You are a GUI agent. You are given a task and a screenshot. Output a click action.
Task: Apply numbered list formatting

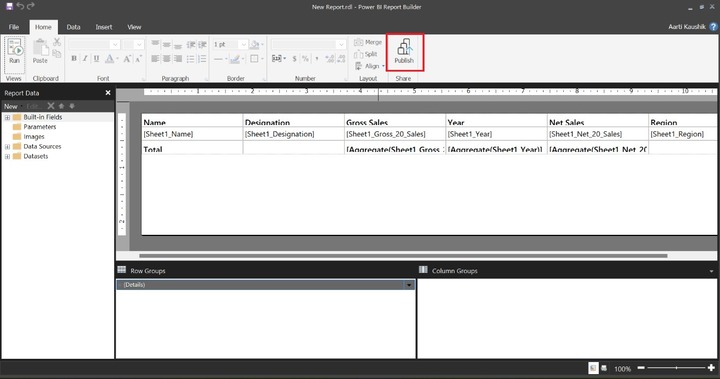(x=202, y=59)
